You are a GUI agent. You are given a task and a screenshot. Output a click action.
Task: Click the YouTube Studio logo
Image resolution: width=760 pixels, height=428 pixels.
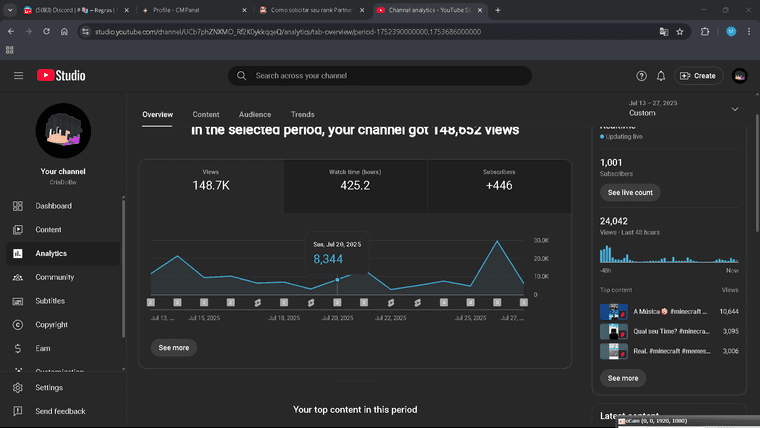[61, 76]
